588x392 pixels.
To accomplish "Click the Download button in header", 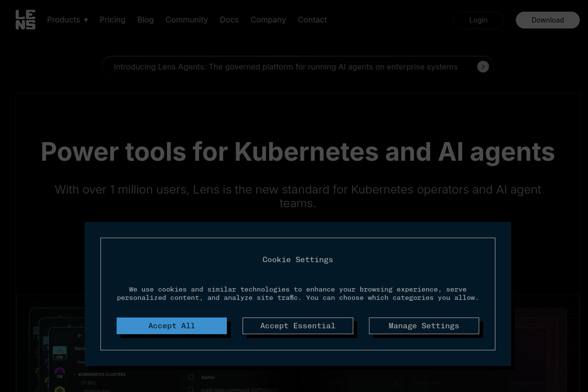I will coord(548,20).
